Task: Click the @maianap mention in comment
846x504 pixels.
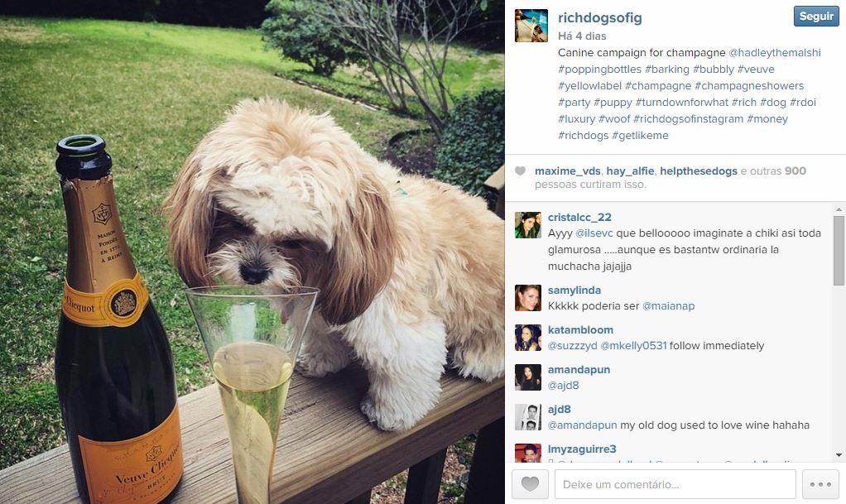Action: click(x=668, y=306)
